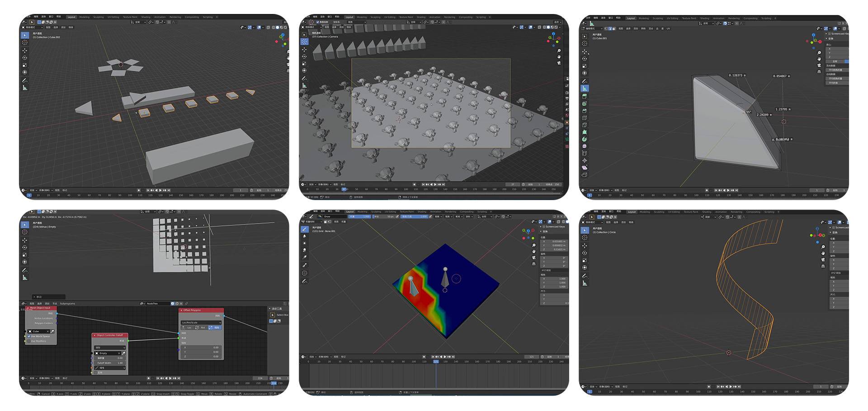
Task: Select the Draw brush in weight paint toolbar
Action: click(304, 229)
